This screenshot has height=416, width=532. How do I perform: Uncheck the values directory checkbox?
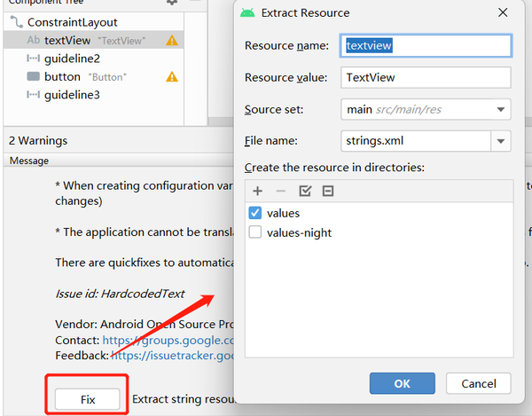click(255, 213)
